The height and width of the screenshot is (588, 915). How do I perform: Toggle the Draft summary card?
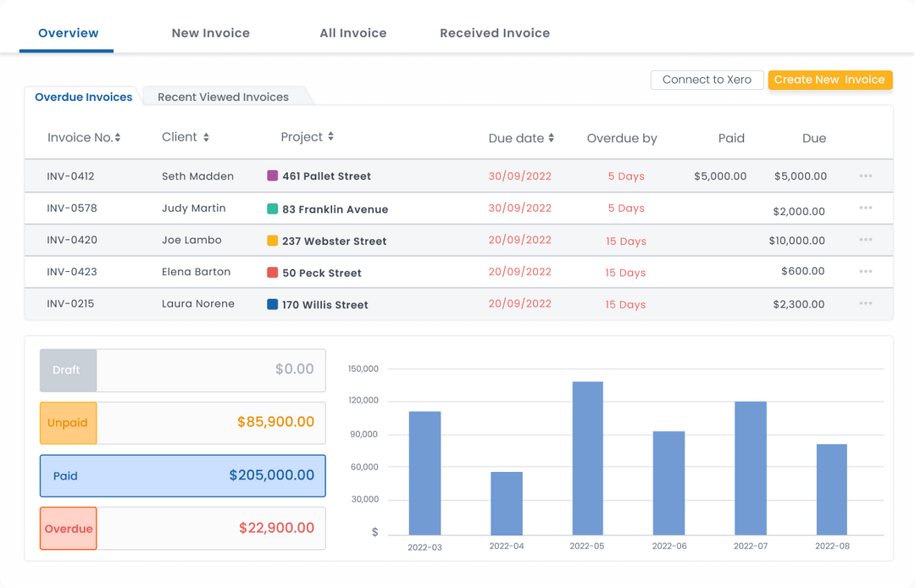(x=182, y=370)
